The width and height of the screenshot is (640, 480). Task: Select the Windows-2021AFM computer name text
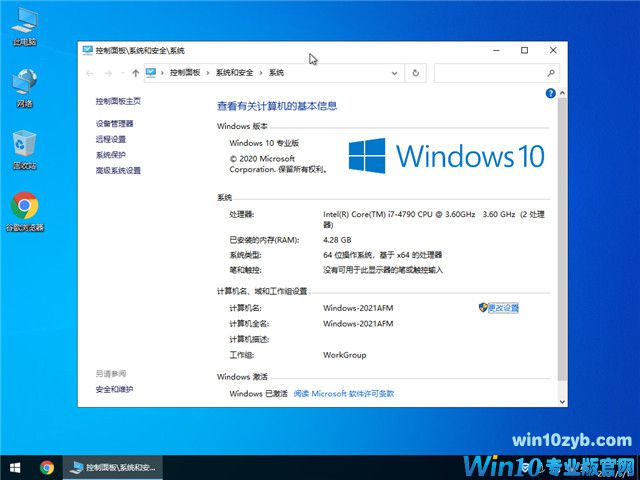[x=358, y=308]
